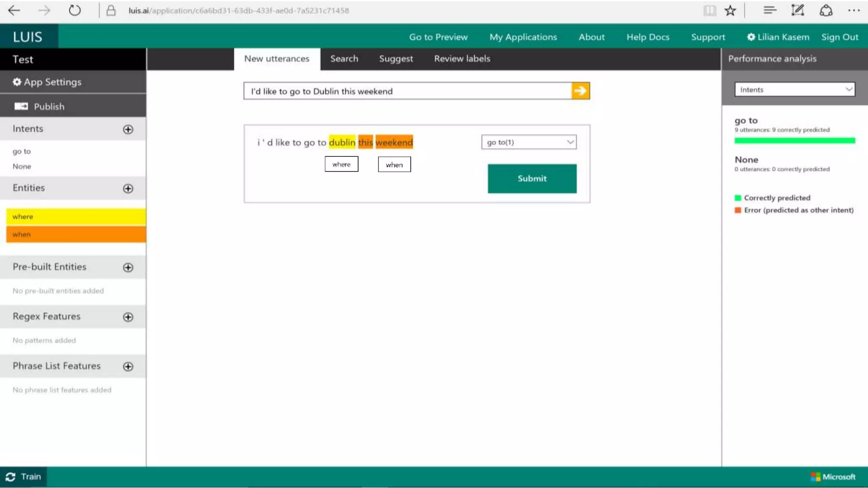Expand the Intents performance analysis dropdown
Viewport: 868px width, 488px height.
tap(794, 90)
